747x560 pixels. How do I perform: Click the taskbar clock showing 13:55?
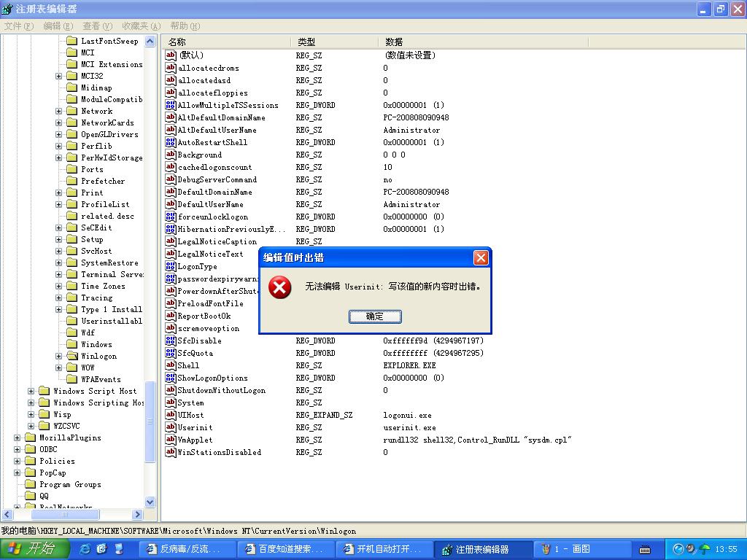click(726, 549)
